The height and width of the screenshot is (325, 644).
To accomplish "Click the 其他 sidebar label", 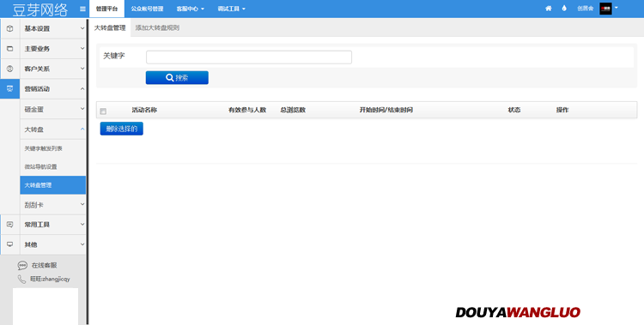I will click(x=31, y=244).
